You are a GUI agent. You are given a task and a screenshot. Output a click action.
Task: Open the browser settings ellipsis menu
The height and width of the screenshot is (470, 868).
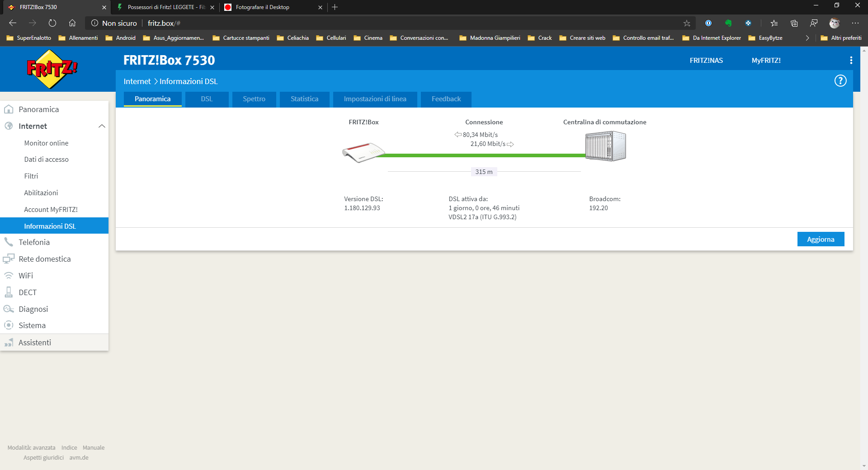[855, 23]
